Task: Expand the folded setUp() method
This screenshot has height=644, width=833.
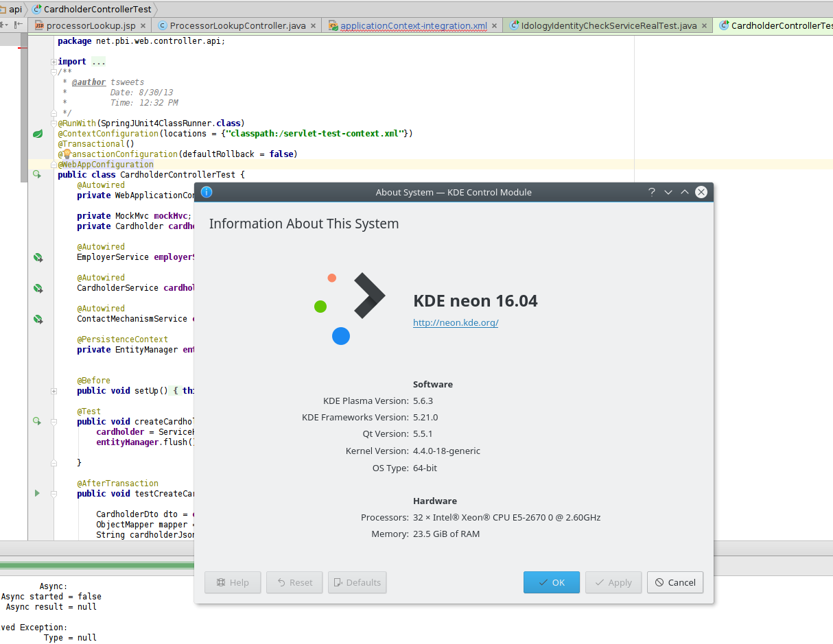Action: pos(54,391)
